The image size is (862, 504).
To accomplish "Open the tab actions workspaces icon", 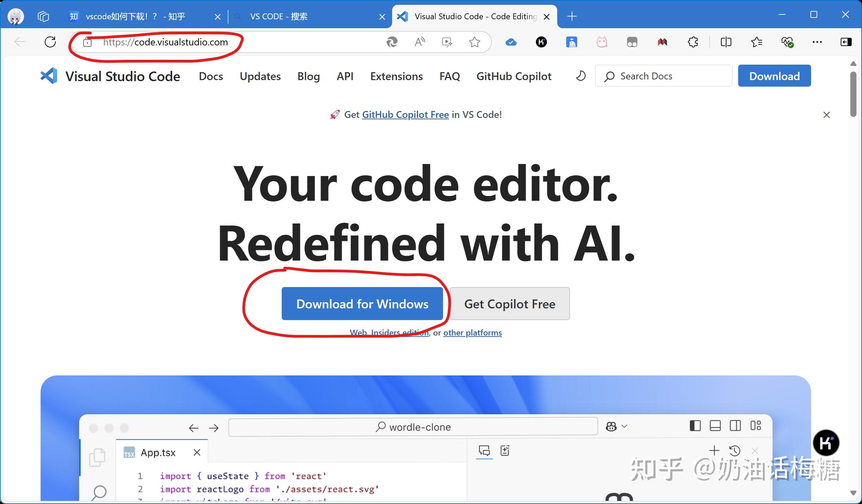I will pos(43,16).
